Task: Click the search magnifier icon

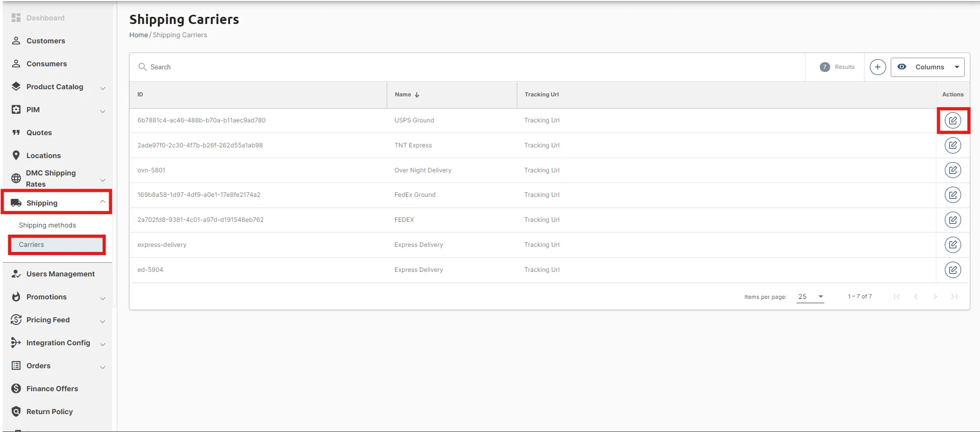Action: pyautogui.click(x=142, y=67)
